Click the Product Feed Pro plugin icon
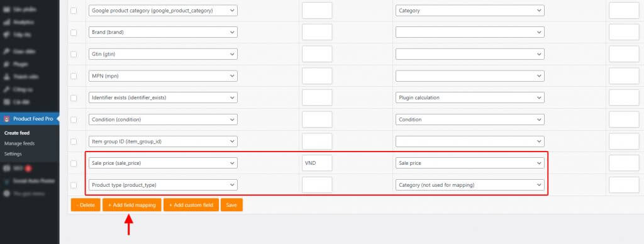Viewport: 644px width, 244px height. 6,119
